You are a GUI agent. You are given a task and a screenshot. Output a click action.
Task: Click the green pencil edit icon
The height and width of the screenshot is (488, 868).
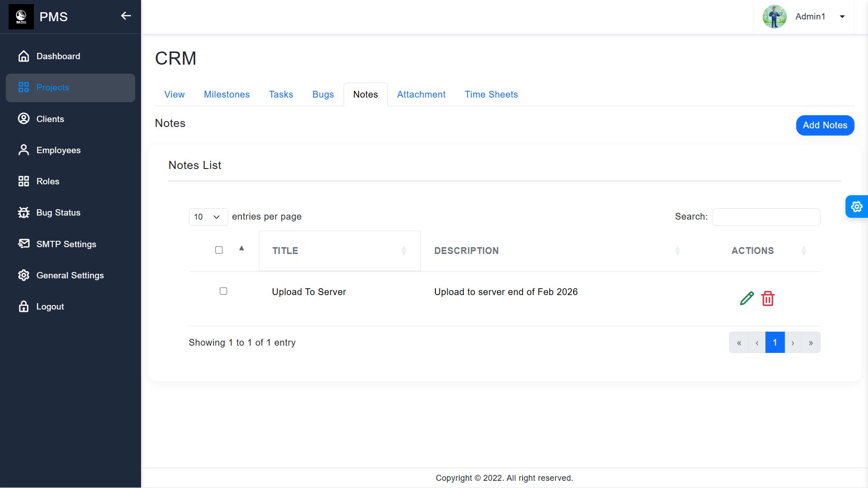(746, 299)
